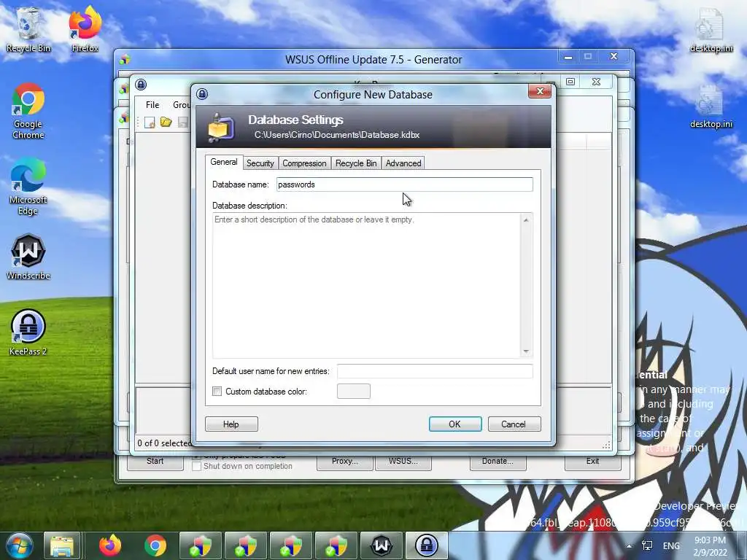This screenshot has height=560, width=747.
Task: Enable the Custom database color checkbox
Action: pos(217,392)
